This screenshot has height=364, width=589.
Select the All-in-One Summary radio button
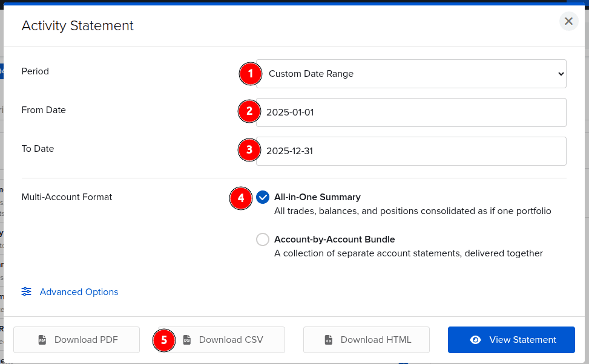click(x=262, y=197)
